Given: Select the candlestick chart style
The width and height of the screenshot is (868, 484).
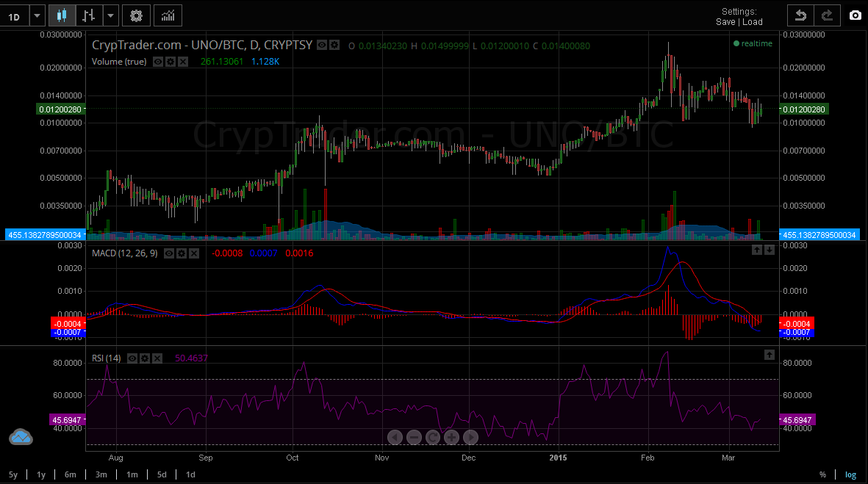Looking at the screenshot, I should click(x=62, y=16).
